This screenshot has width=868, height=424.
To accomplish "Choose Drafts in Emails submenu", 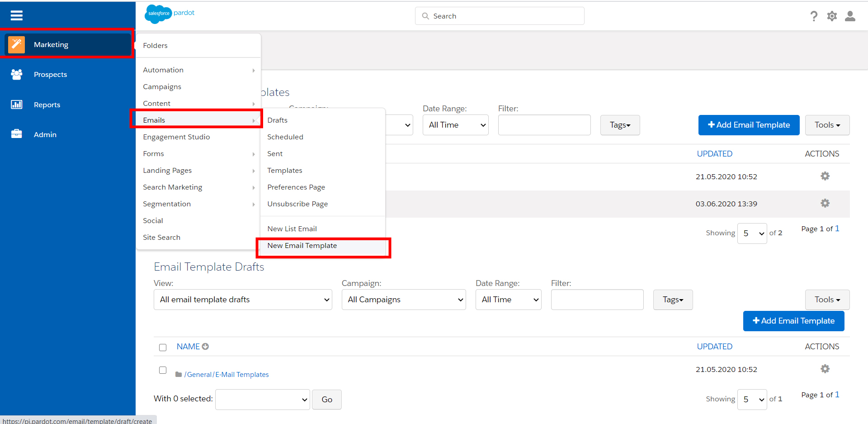I will coord(323,120).
